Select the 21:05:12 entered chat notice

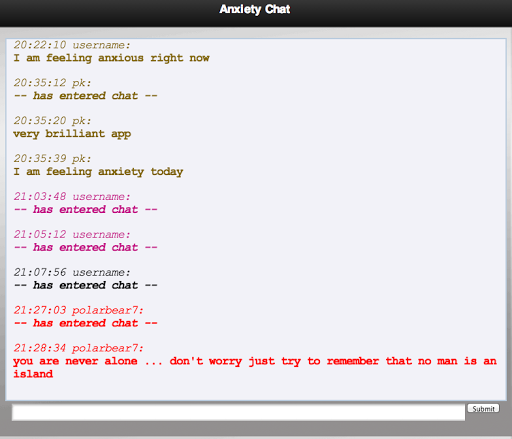pos(85,248)
